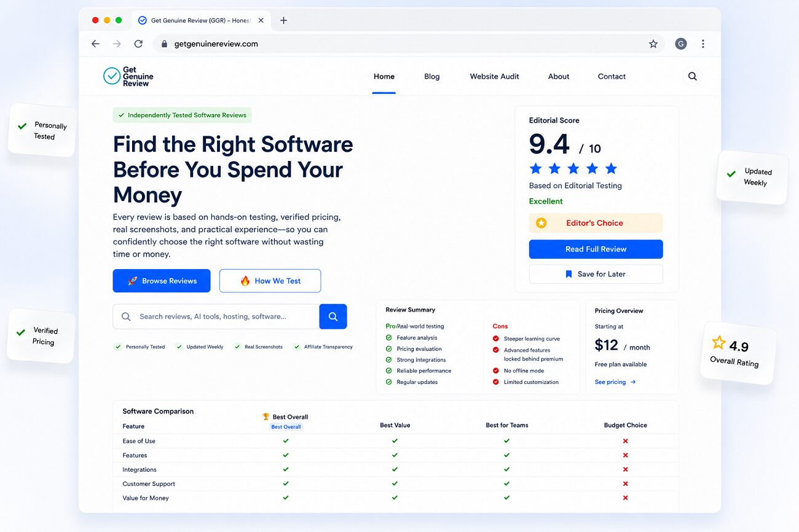Open the browser three-dot menu
The width and height of the screenshot is (799, 532).
(x=703, y=44)
